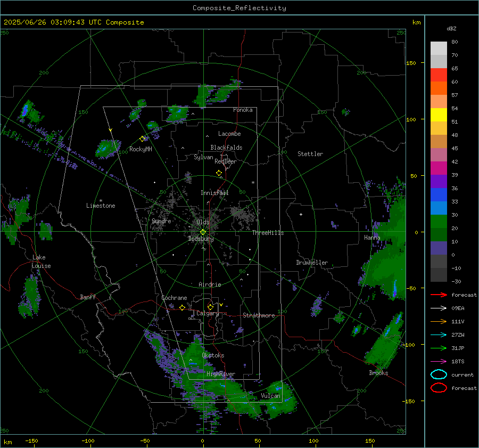Select the light blue 30-33 dBZ swatch
This screenshot has height=448, width=479.
(x=439, y=208)
